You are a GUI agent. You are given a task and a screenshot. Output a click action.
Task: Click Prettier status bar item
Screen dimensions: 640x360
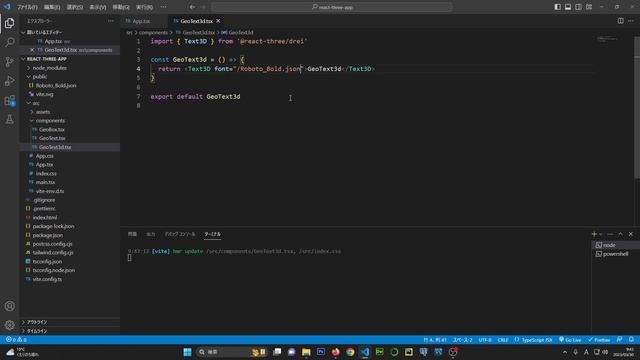[x=599, y=340]
